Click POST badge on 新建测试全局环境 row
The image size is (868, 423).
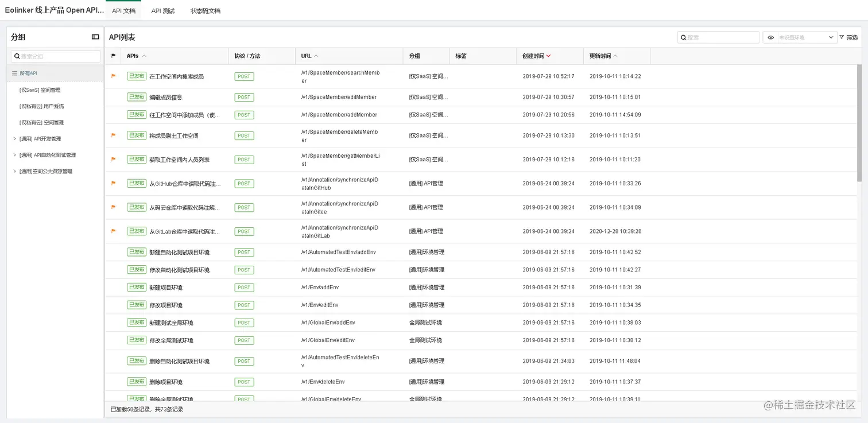(244, 323)
